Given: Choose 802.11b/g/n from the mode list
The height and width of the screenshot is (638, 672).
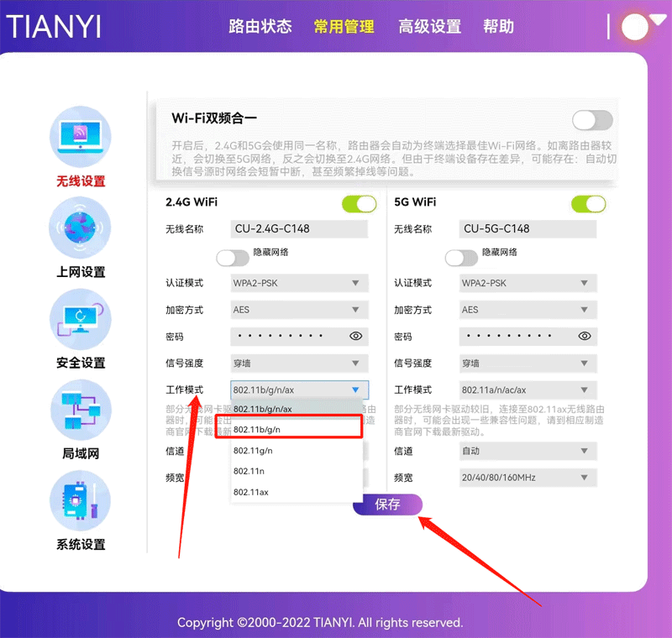Looking at the screenshot, I should click(x=288, y=429).
